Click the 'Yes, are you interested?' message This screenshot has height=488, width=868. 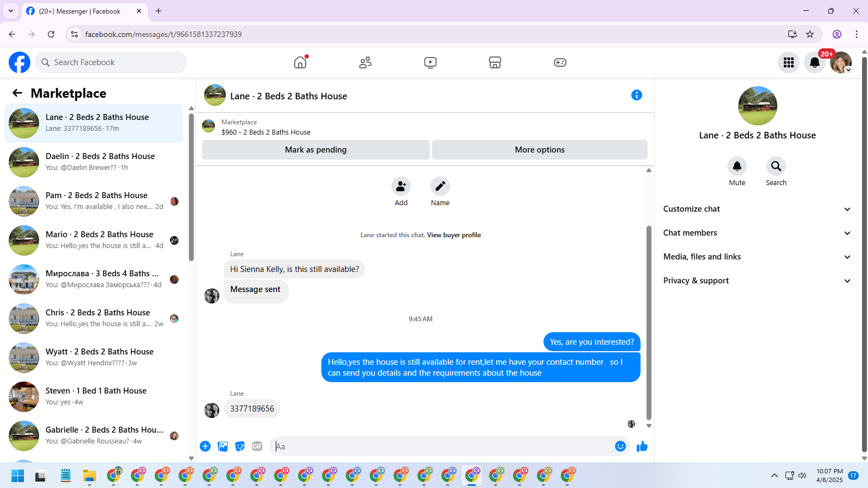592,342
